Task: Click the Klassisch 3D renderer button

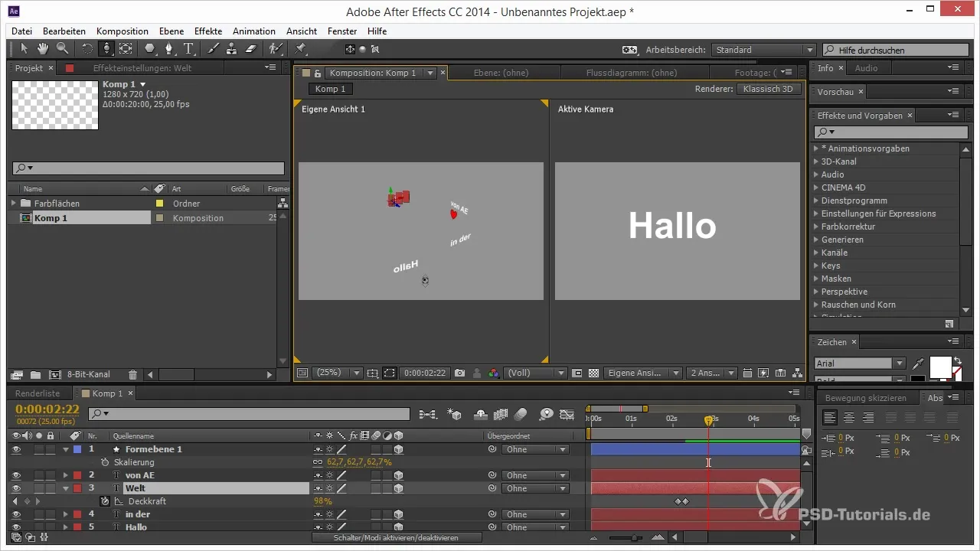Action: [769, 89]
